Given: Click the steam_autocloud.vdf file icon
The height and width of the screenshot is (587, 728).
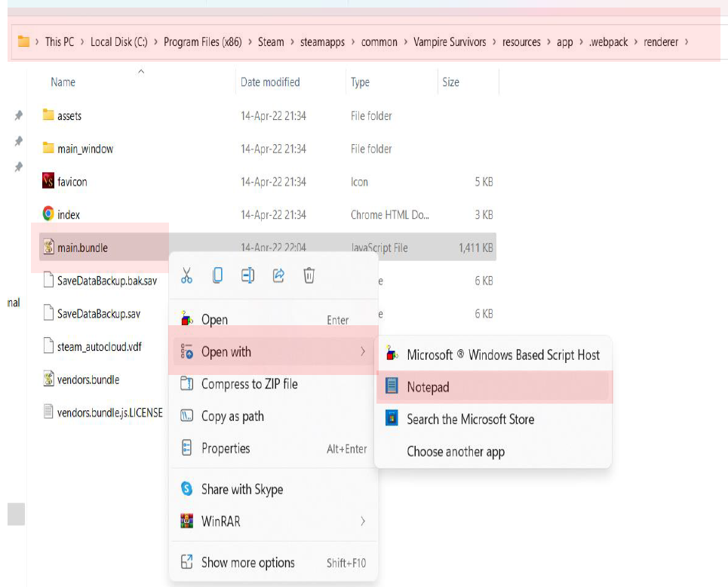Looking at the screenshot, I should pyautogui.click(x=48, y=346).
